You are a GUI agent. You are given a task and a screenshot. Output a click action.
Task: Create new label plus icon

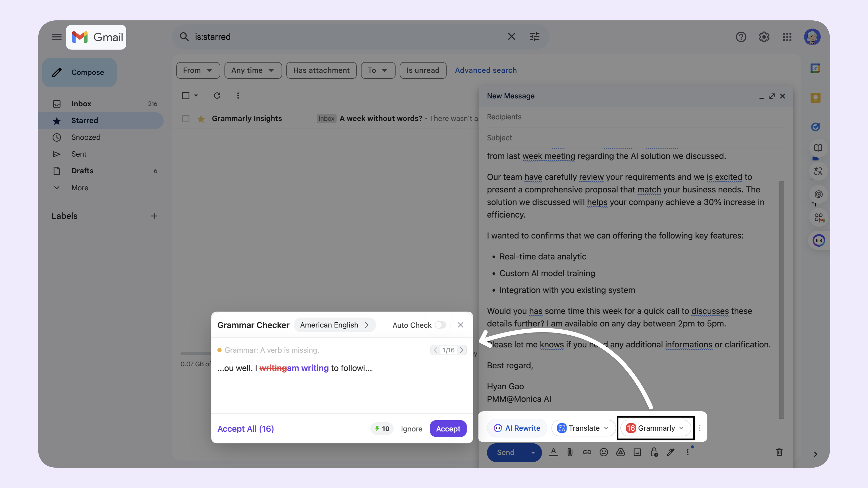[154, 216]
